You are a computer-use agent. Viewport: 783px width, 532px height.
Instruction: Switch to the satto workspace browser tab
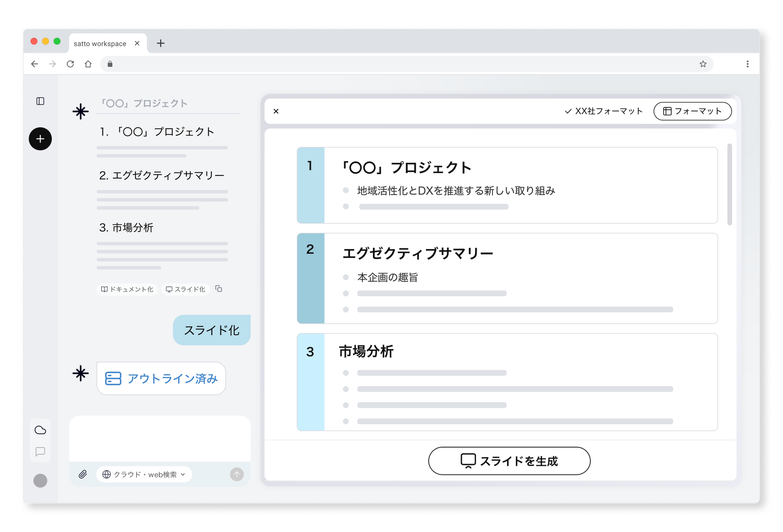pos(99,43)
